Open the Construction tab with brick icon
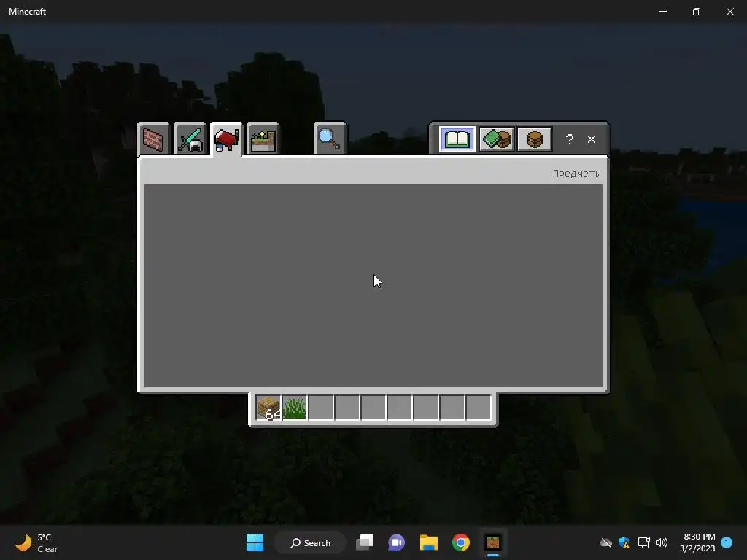 click(153, 139)
